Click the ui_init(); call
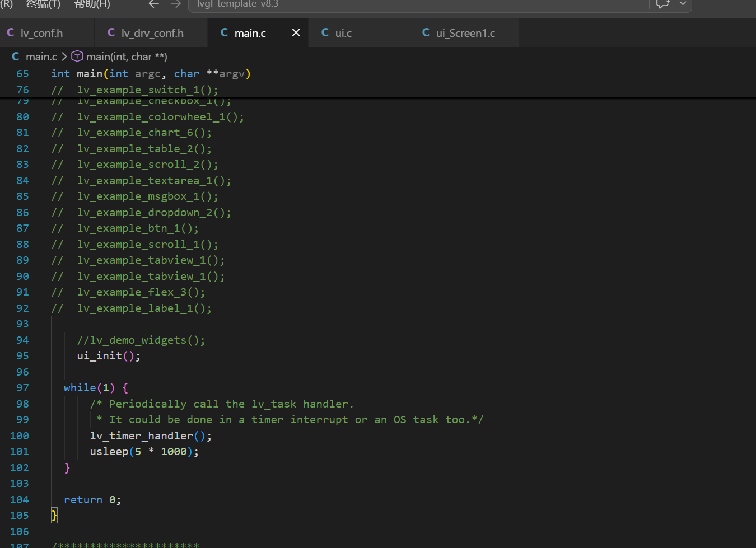This screenshot has width=756, height=548. pyautogui.click(x=109, y=356)
